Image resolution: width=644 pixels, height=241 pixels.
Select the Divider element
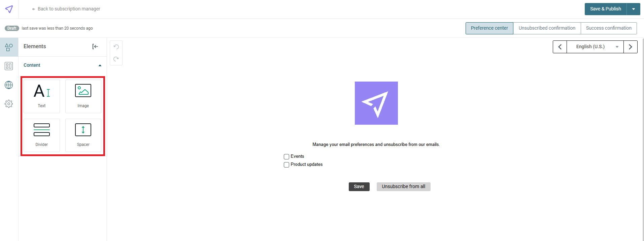[42, 135]
